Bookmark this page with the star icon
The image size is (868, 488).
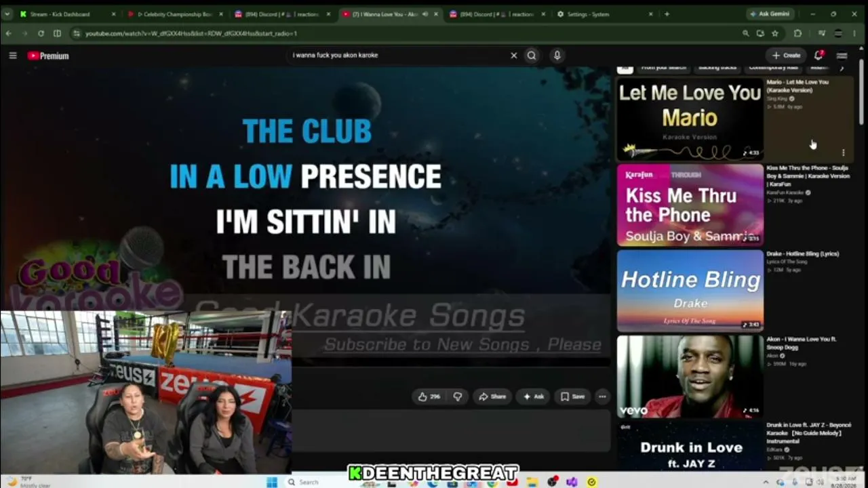[x=774, y=33]
